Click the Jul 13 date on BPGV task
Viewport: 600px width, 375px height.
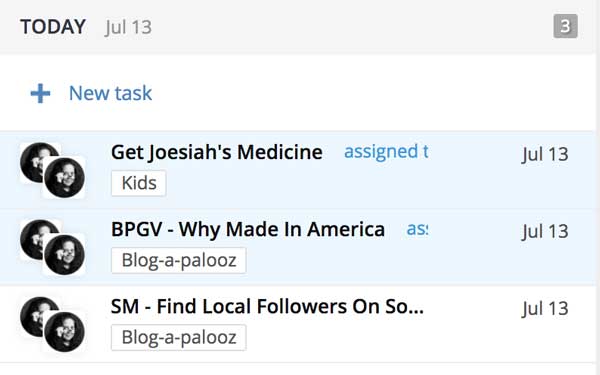545,232
